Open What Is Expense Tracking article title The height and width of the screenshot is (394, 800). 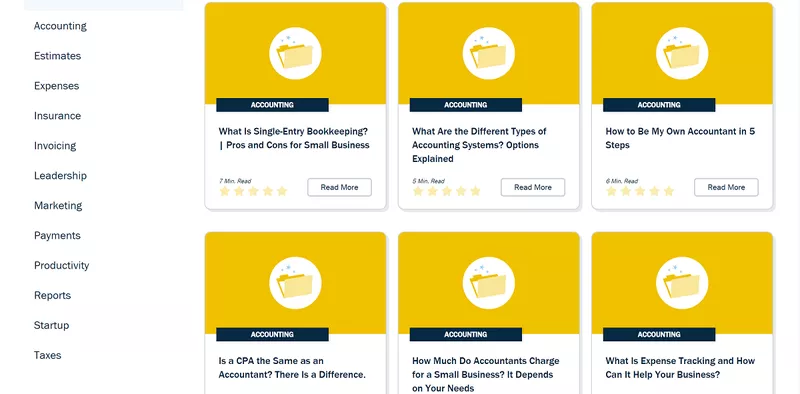click(x=680, y=367)
